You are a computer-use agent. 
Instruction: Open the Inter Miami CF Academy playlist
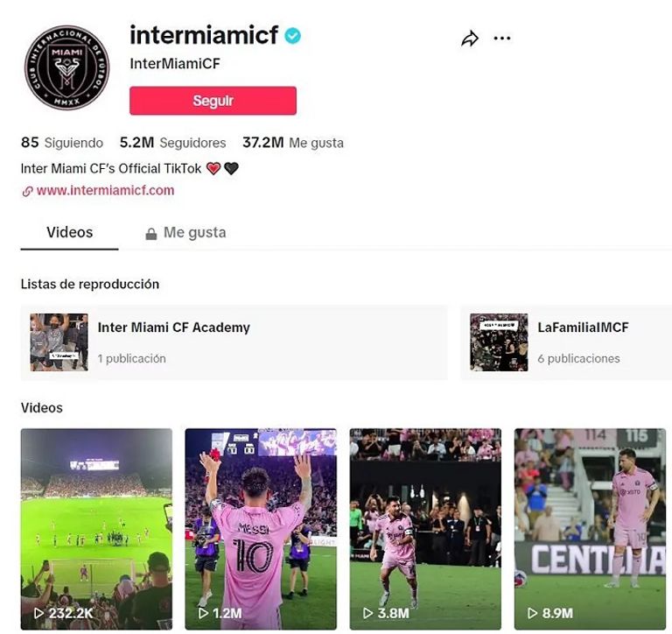234,342
